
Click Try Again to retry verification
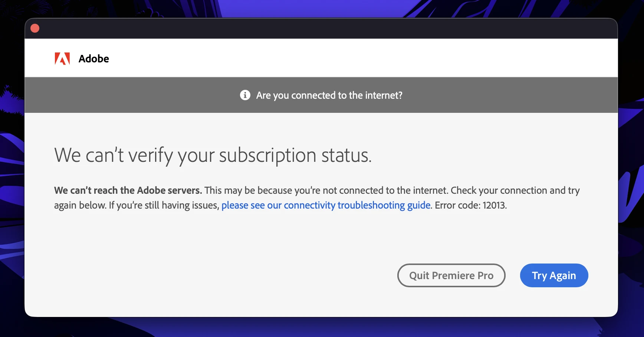pos(554,275)
